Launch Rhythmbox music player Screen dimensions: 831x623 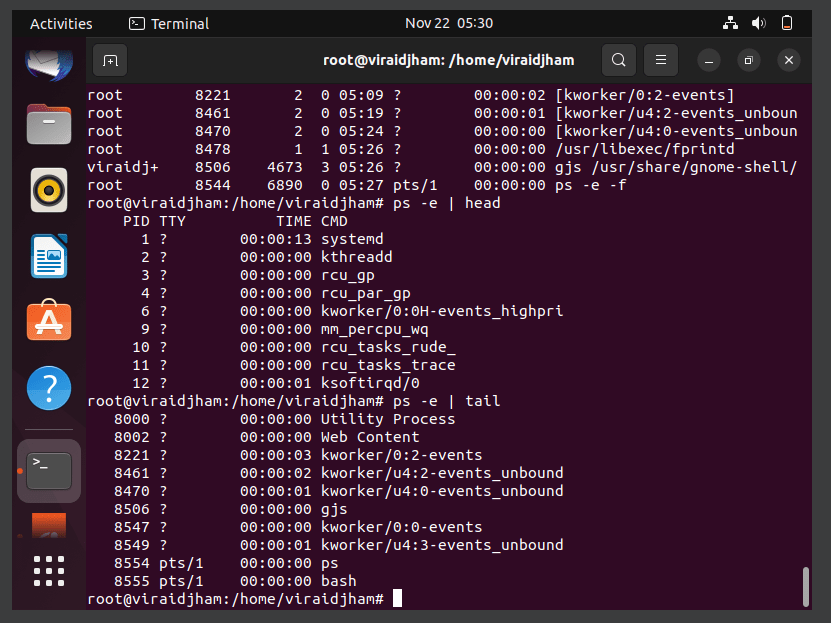49,190
